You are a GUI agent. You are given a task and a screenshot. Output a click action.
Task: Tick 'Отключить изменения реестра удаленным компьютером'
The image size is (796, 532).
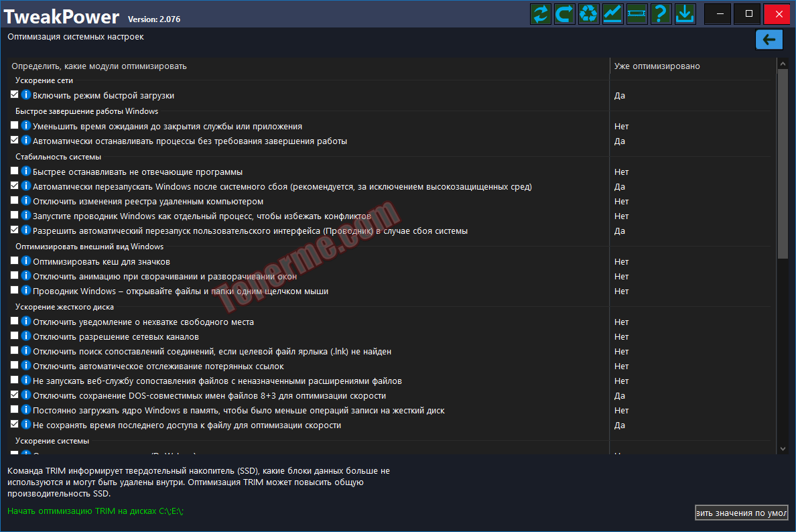[14, 200]
